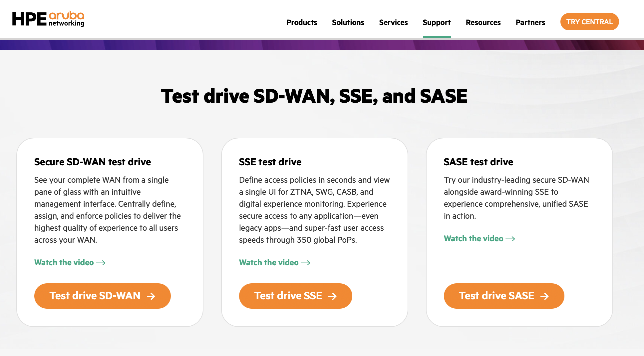Screen dimensions: 644x356
Task: Expand the Partners navigation menu
Action: click(x=530, y=22)
